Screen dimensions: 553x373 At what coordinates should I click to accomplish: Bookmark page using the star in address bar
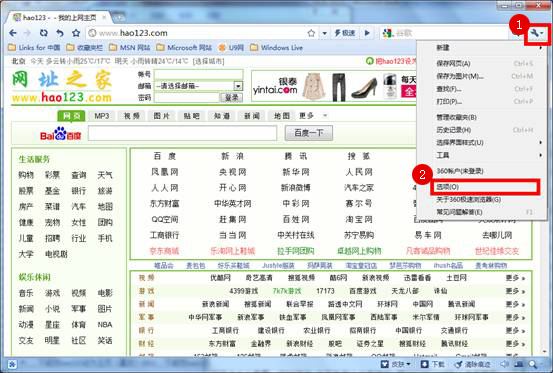tap(311, 33)
